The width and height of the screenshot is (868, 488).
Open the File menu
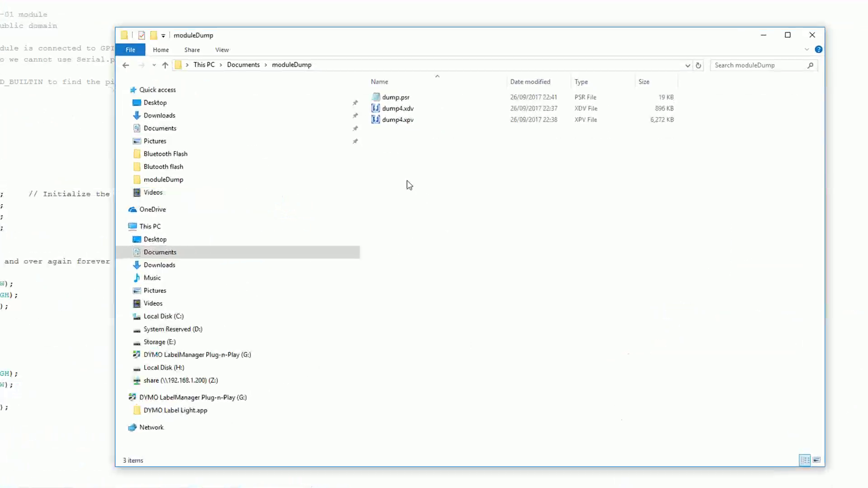[x=130, y=50]
